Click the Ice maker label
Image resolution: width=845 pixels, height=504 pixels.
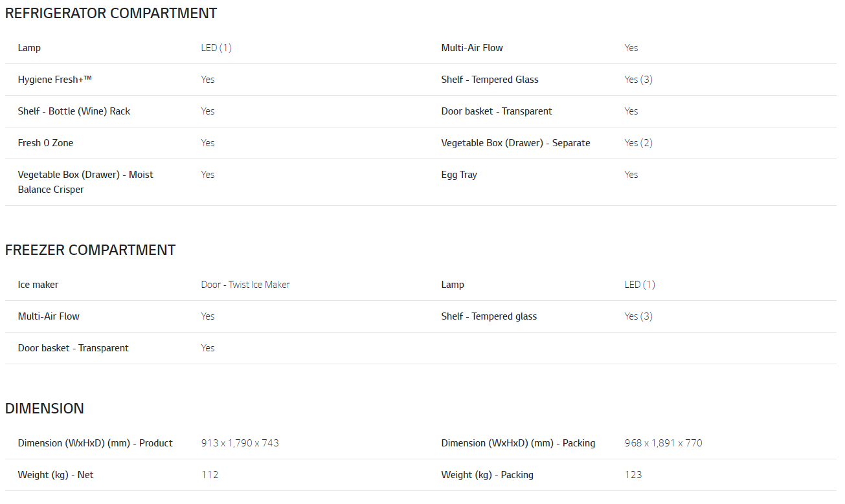point(38,285)
